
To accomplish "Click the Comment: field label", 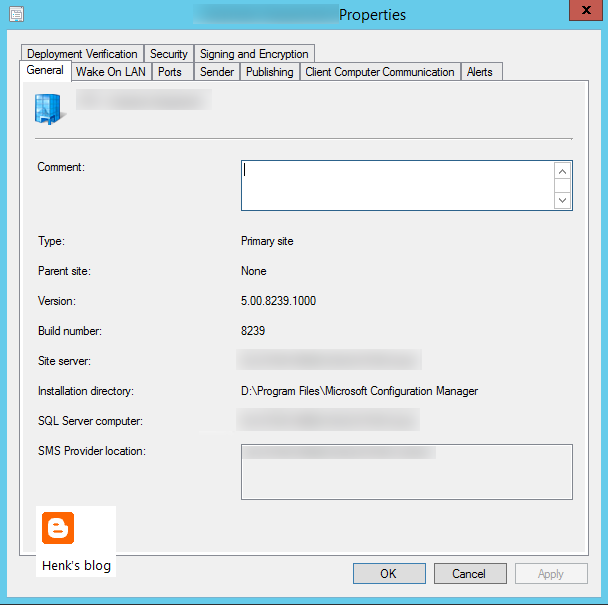I will (61, 167).
